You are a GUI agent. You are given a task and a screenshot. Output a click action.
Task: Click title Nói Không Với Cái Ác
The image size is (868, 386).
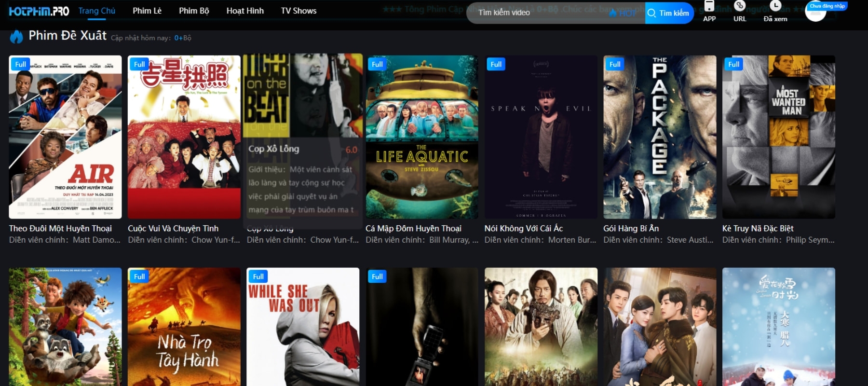[524, 228]
